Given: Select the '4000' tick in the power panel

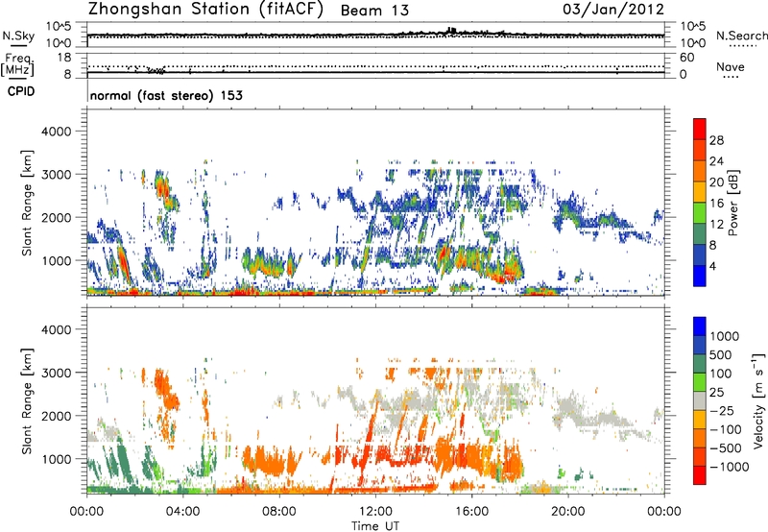Looking at the screenshot, I should [56, 132].
